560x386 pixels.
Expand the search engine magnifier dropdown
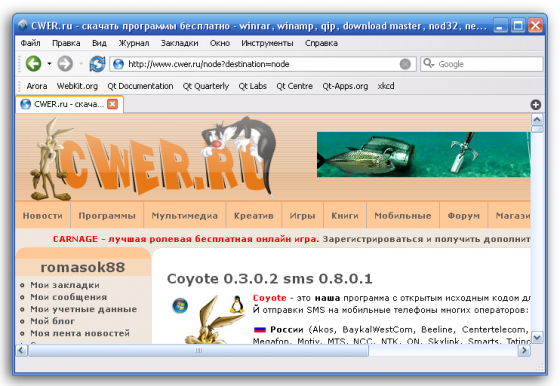(428, 64)
